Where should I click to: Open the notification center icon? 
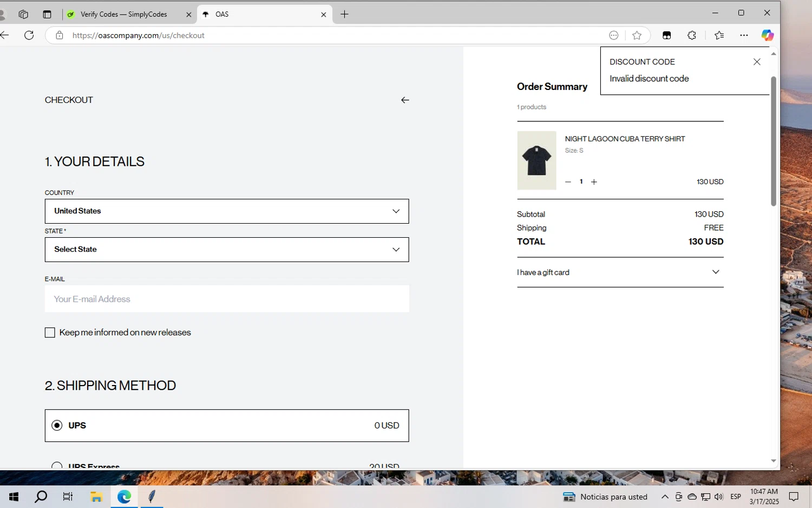point(794,497)
